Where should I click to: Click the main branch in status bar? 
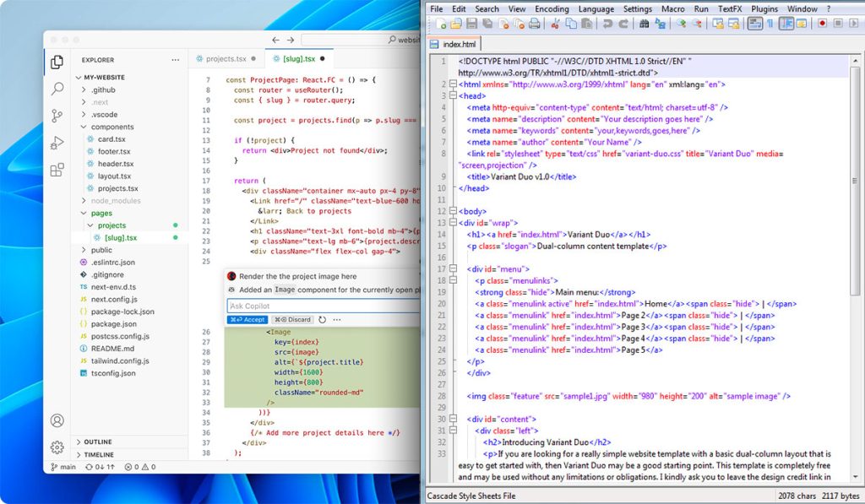(x=63, y=467)
